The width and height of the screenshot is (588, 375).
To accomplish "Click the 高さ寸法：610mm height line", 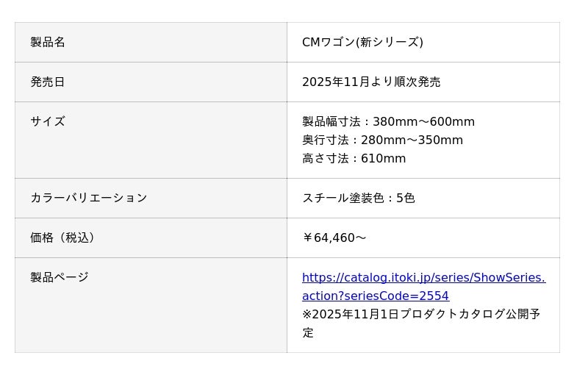I will 354,159.
